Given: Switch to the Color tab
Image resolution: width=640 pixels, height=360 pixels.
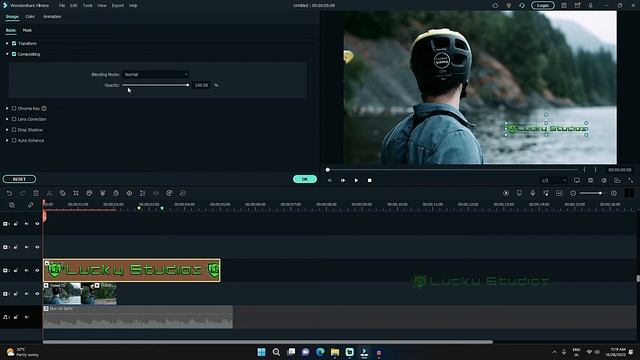Looking at the screenshot, I should [x=30, y=17].
